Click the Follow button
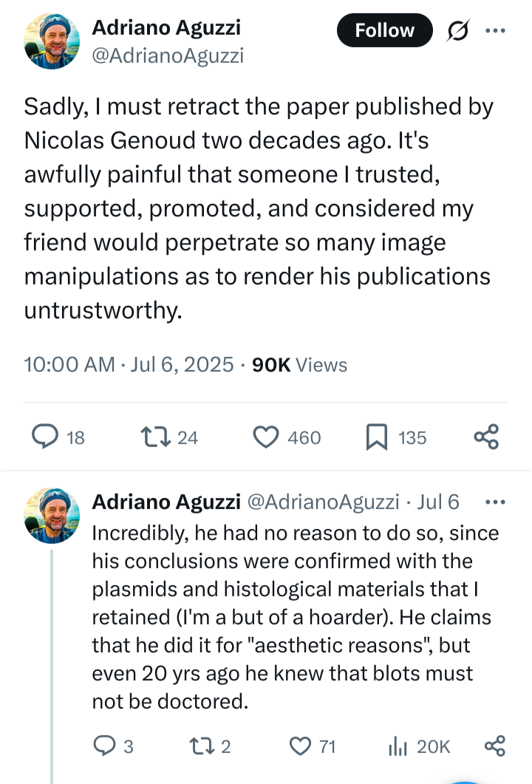The width and height of the screenshot is (532, 784). tap(384, 30)
